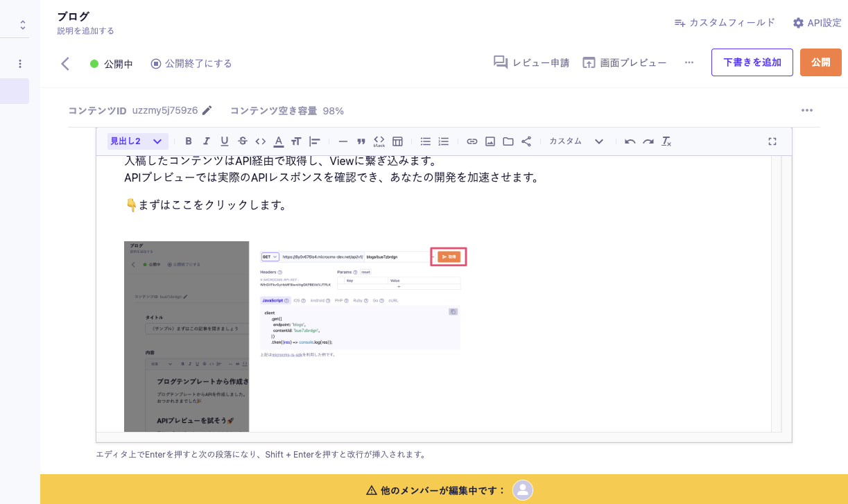The width and height of the screenshot is (848, 504).
Task: Open the text alignment options
Action: tap(315, 141)
